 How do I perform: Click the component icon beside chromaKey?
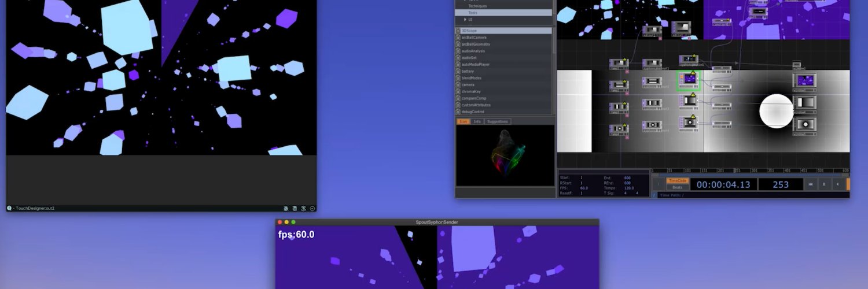(x=458, y=91)
